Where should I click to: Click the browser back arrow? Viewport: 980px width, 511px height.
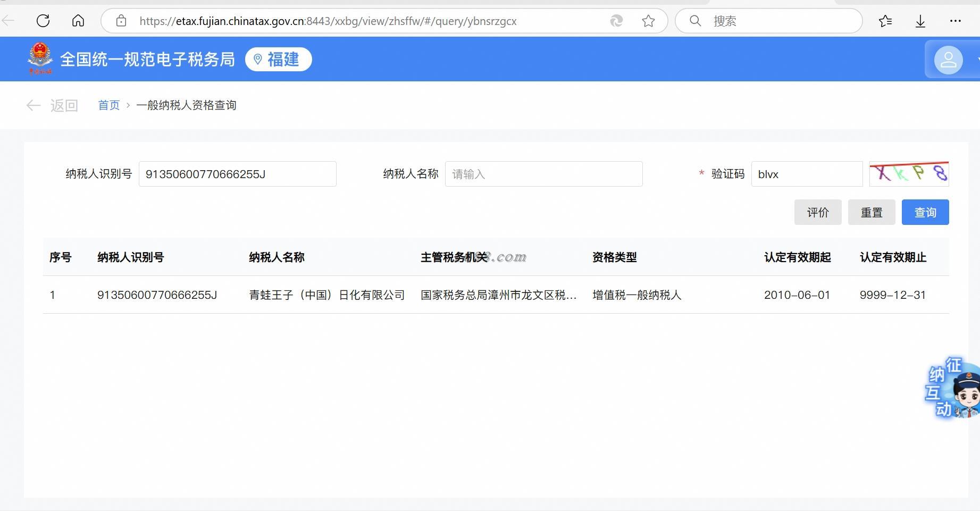tap(8, 21)
